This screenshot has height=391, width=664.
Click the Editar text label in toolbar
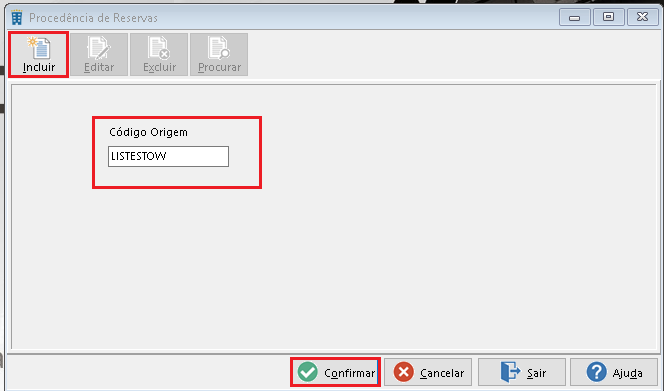tap(99, 67)
